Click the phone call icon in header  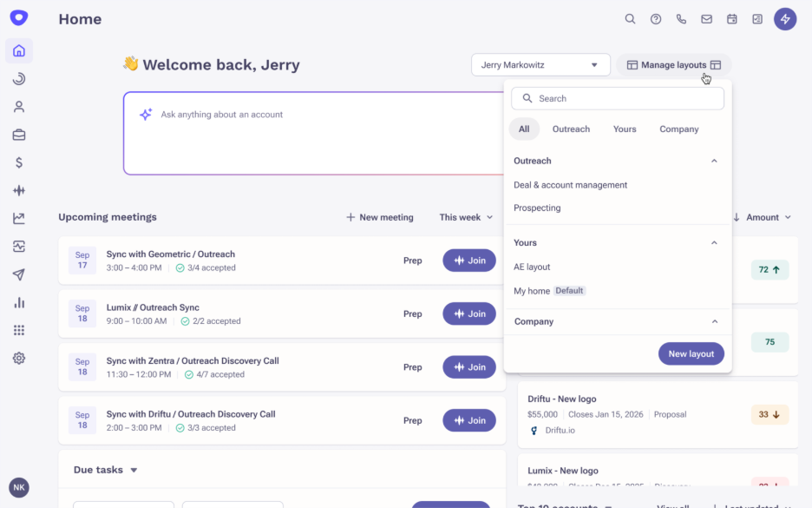click(680, 18)
